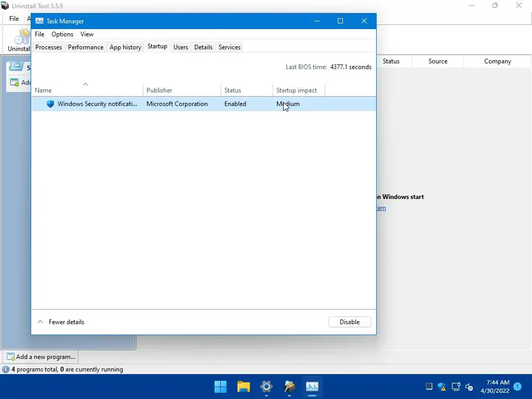Image resolution: width=532 pixels, height=399 pixels.
Task: Click the sidebar Add program icon
Action: [x=14, y=83]
